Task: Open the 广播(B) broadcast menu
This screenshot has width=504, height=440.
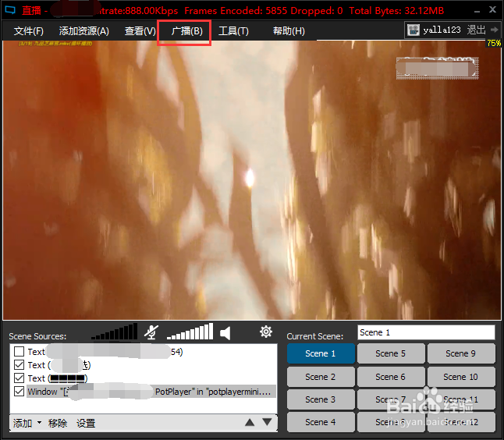Action: (186, 31)
